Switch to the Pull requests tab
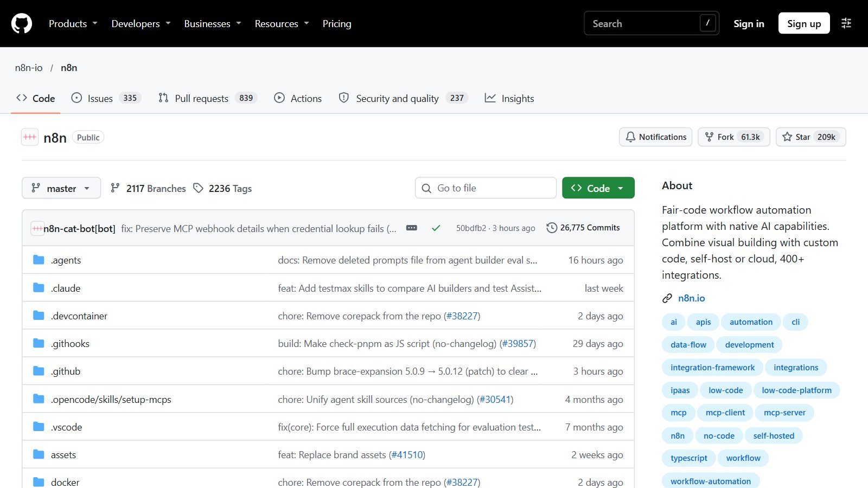The height and width of the screenshot is (488, 868). pyautogui.click(x=208, y=98)
